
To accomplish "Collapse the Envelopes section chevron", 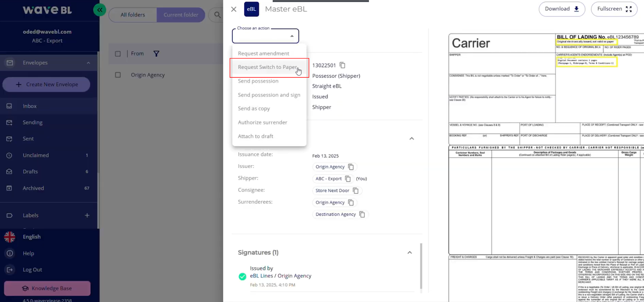I will coord(89,63).
